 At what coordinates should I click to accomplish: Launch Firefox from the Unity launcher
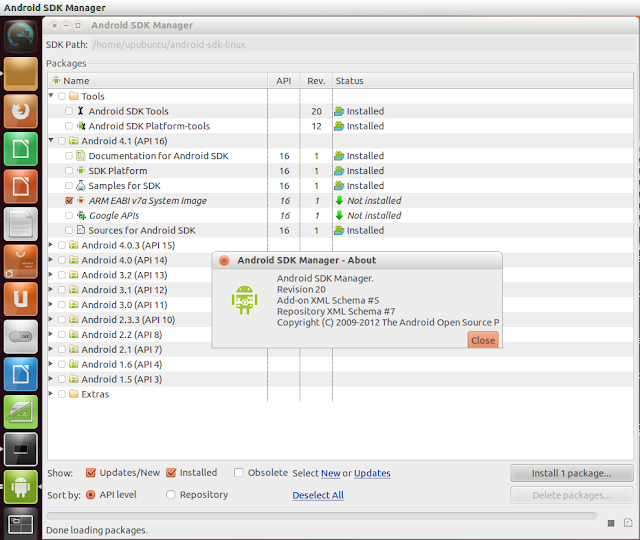click(x=20, y=111)
